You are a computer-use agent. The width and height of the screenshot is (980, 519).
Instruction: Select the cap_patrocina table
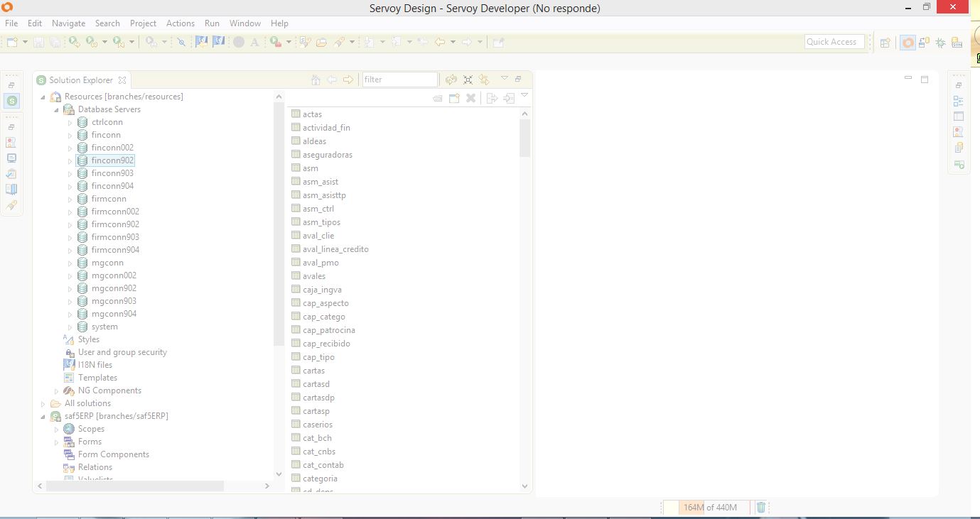(x=328, y=330)
